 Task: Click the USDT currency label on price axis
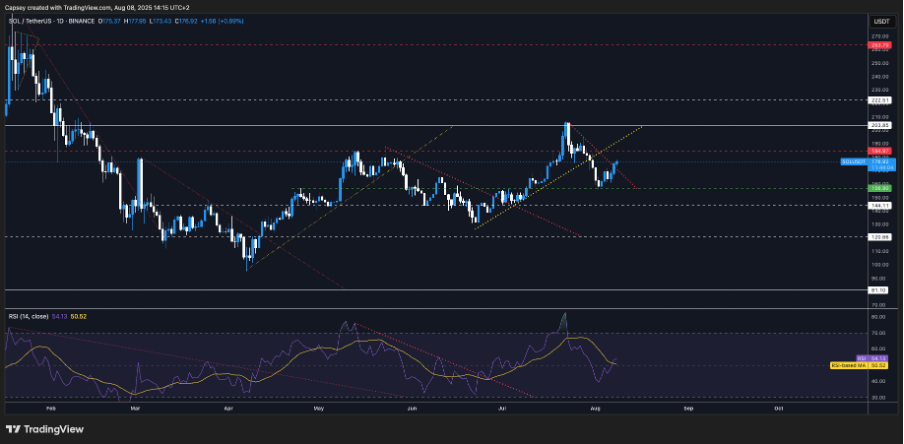(x=880, y=19)
